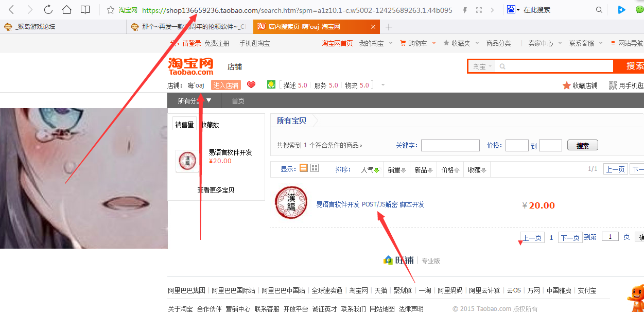The width and height of the screenshot is (644, 312).
Task: Select the 店内搜索页 browser tab
Action: 317,27
